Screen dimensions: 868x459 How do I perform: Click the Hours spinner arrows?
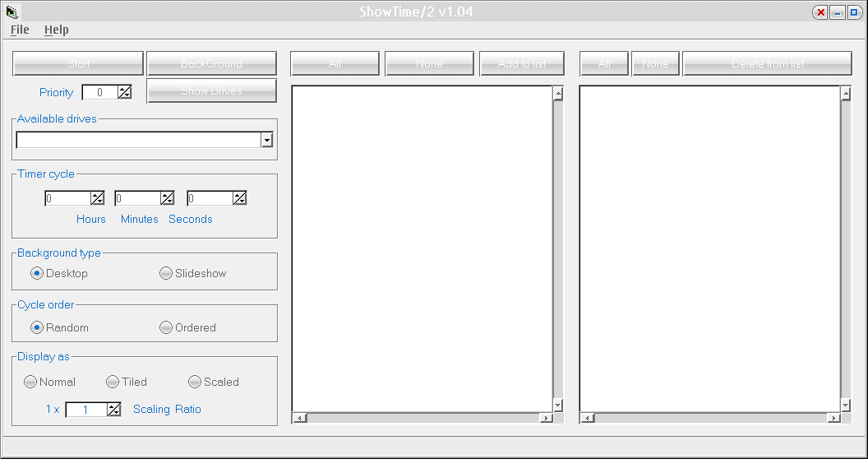tap(98, 198)
